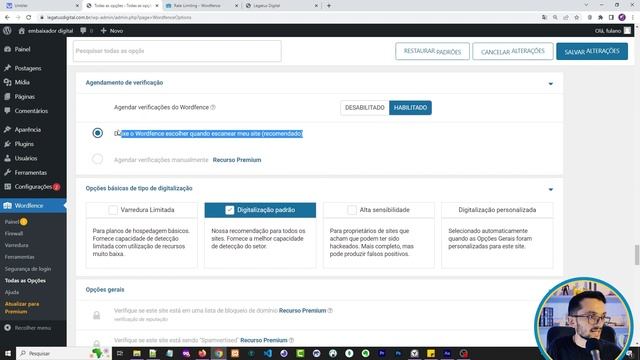Viewport: 640px width, 360px height.
Task: Open the embaixador digital site home icon
Action: (x=22, y=31)
